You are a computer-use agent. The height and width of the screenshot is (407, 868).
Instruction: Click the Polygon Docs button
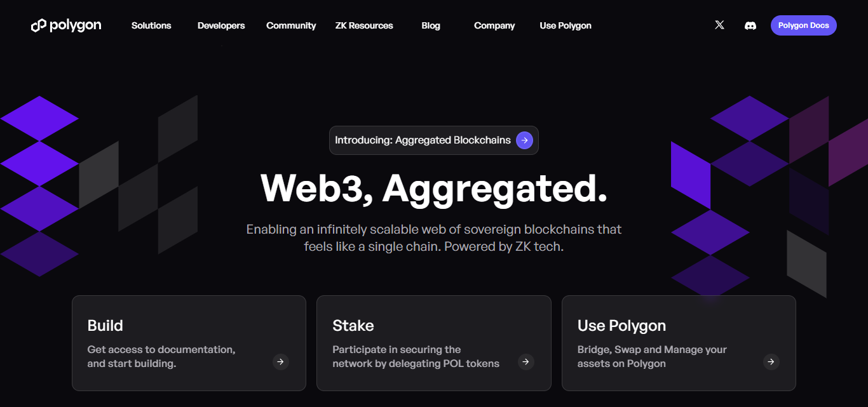point(804,25)
